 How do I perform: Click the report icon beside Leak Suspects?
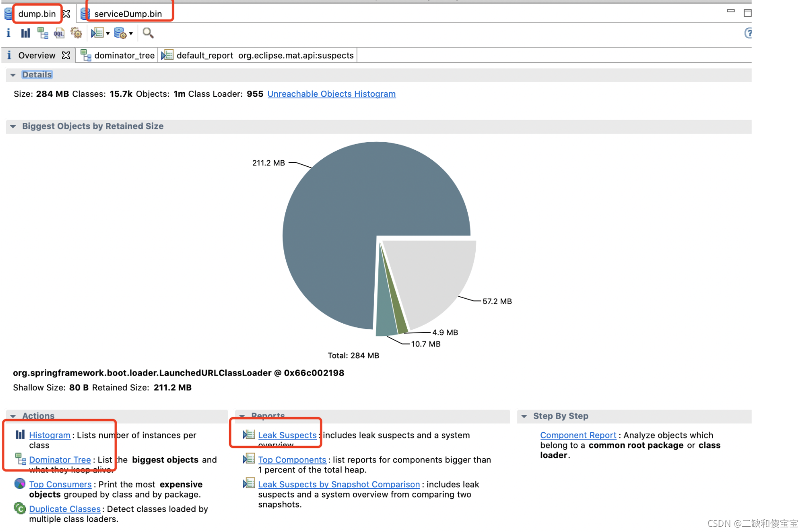click(x=249, y=434)
